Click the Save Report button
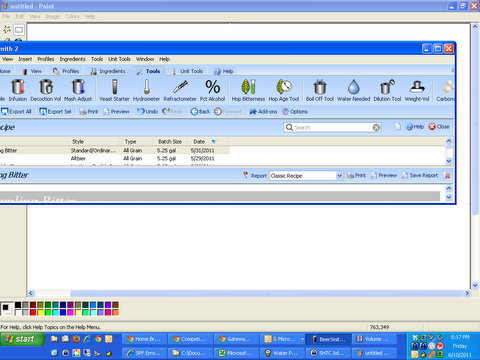Screen dimensions: 480x360 tap(420, 175)
